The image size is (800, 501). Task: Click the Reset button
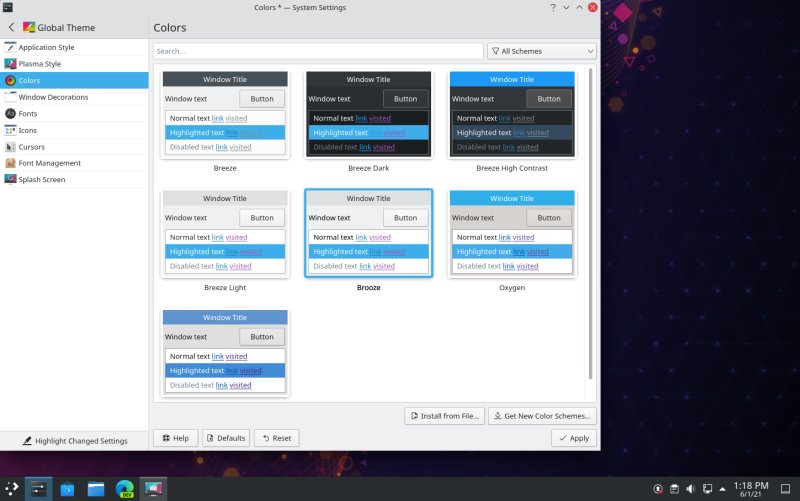pos(277,438)
